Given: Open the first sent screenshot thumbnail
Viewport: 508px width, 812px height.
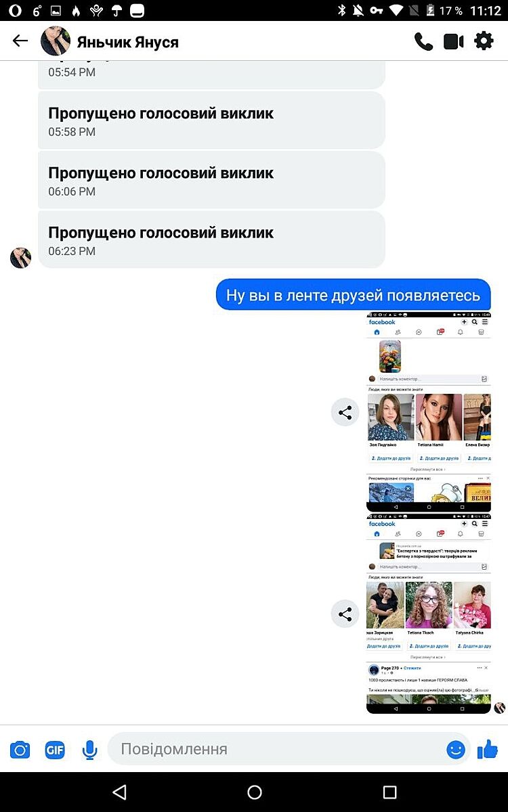Looking at the screenshot, I should pyautogui.click(x=428, y=411).
